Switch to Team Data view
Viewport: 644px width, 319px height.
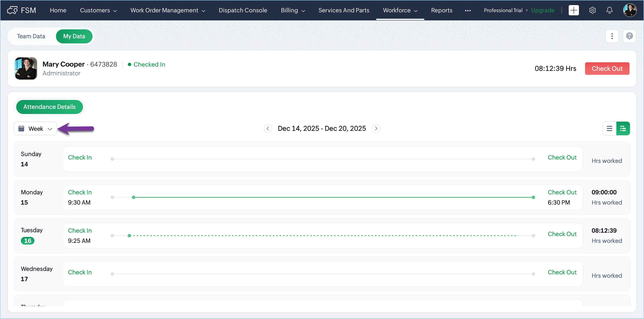tap(31, 36)
